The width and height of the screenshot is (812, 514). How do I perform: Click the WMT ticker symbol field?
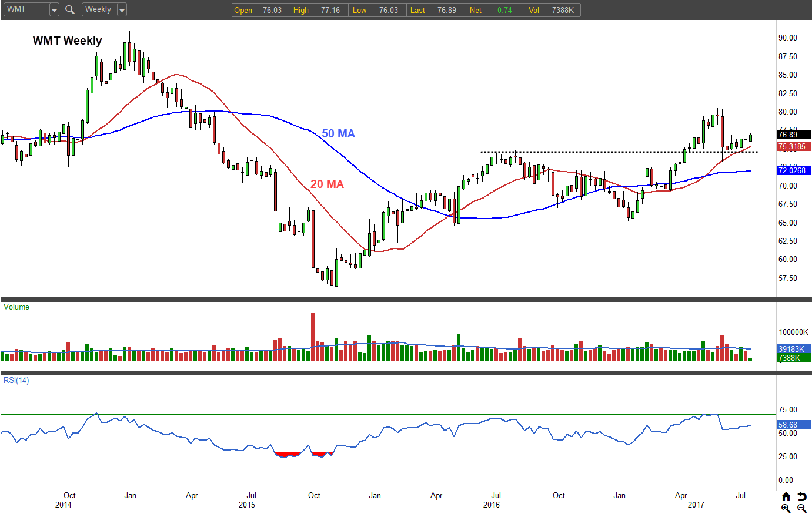pos(26,9)
